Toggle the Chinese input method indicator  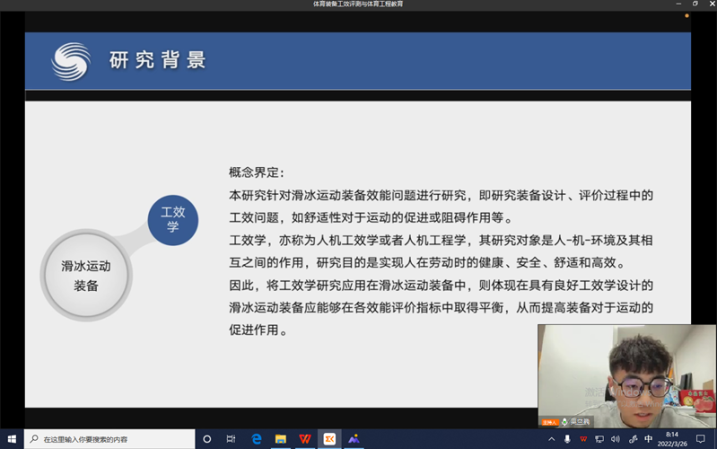648,439
